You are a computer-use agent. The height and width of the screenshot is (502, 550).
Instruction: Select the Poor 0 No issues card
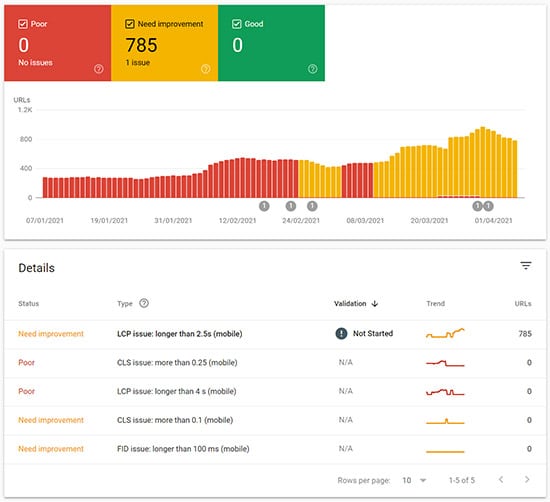pos(58,43)
